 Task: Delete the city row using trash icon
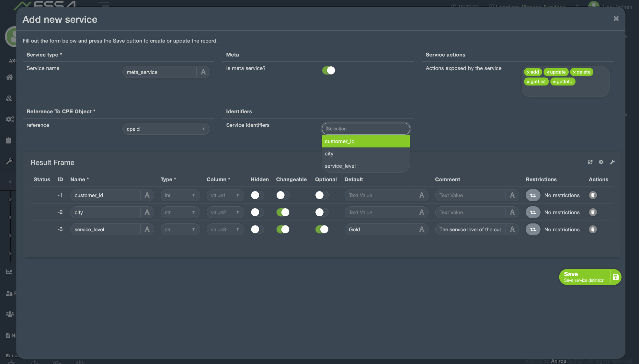593,212
